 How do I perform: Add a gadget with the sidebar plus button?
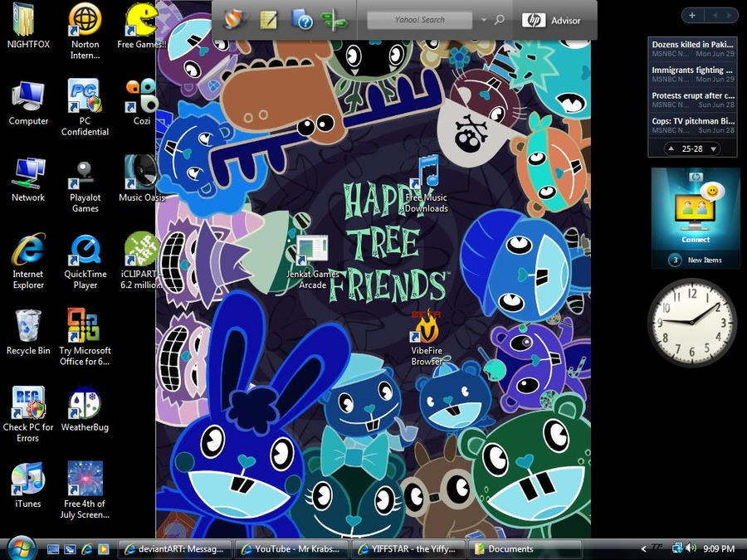(692, 16)
